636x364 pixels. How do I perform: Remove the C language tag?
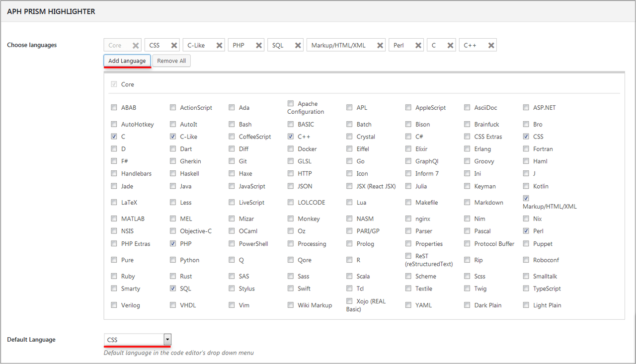[x=450, y=45]
